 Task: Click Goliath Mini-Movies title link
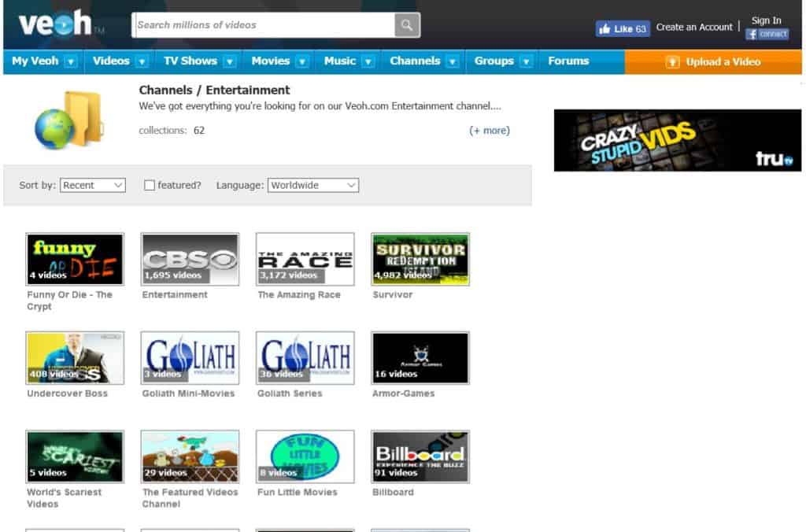188,393
